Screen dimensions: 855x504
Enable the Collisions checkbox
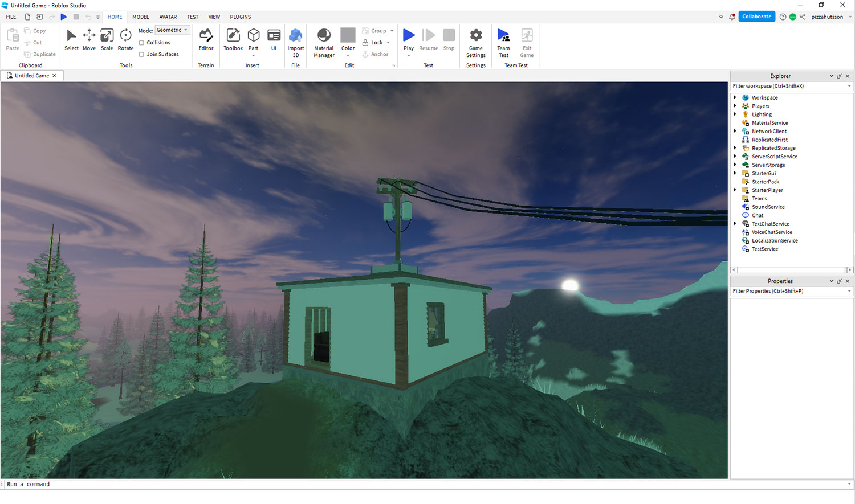pos(142,43)
